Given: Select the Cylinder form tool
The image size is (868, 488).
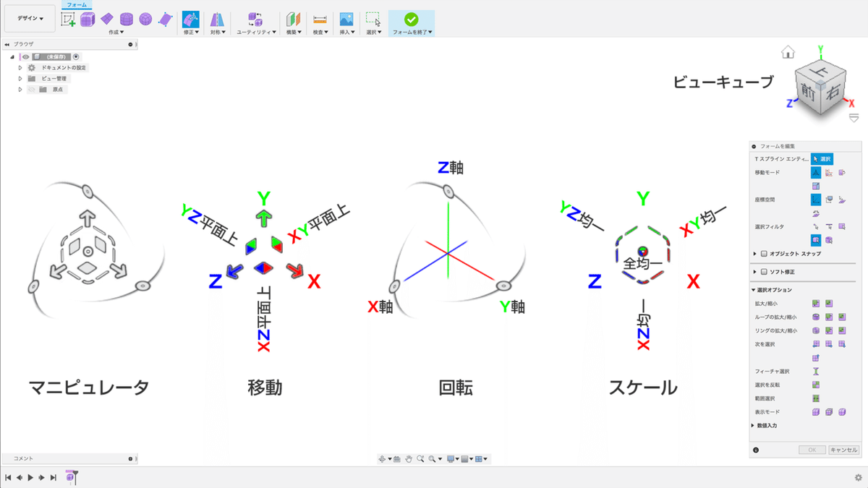Looking at the screenshot, I should 127,19.
